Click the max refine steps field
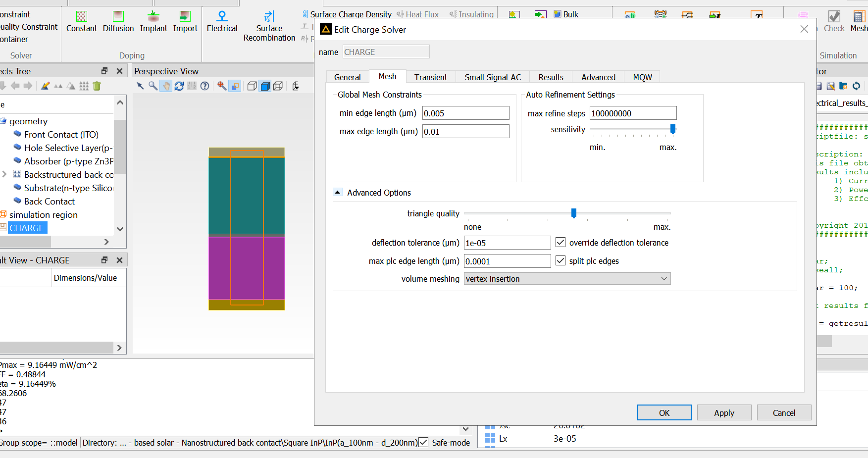This screenshot has height=458, width=868. coord(633,113)
